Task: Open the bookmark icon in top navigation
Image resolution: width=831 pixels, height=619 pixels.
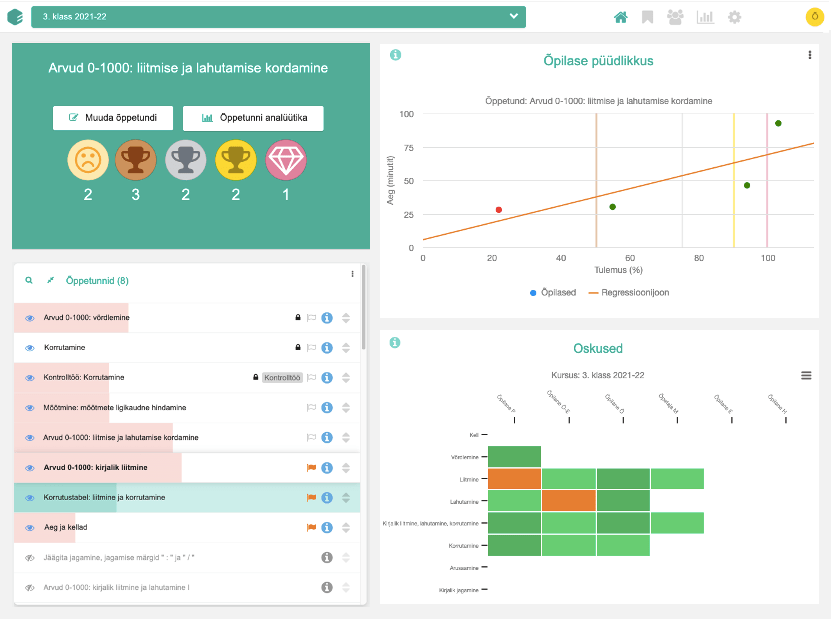Action: coord(648,17)
